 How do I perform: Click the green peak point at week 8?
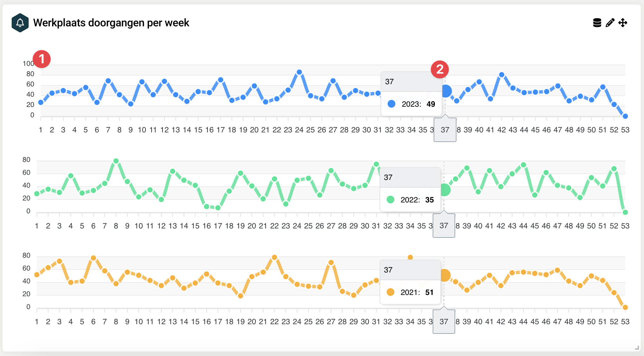point(116,161)
